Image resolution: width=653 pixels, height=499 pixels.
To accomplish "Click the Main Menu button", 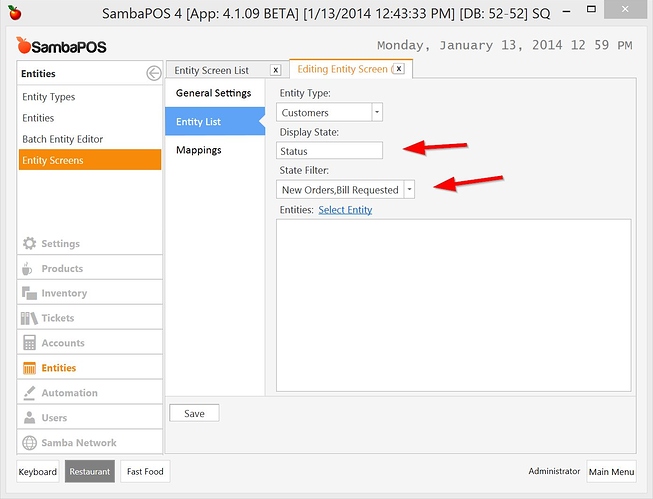I will coord(611,472).
